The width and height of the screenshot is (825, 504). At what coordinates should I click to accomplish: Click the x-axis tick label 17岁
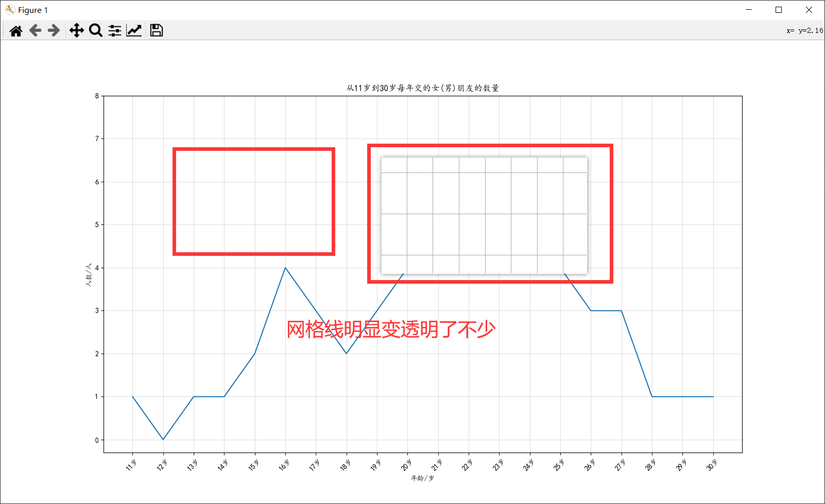click(x=315, y=465)
